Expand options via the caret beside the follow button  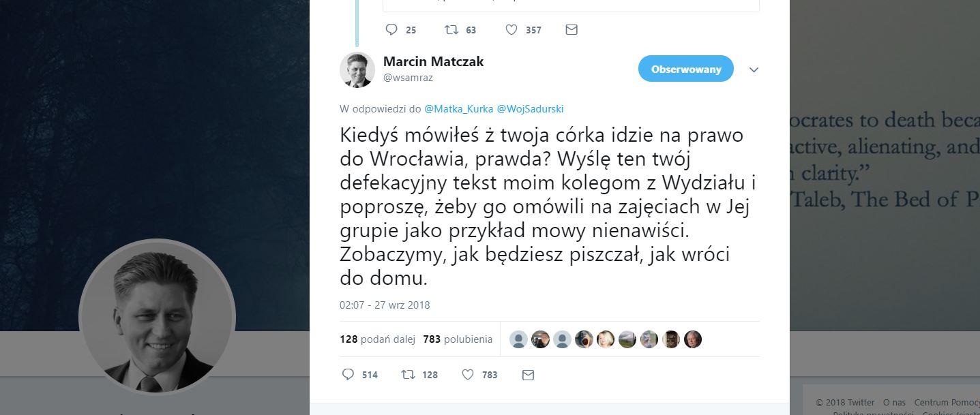(x=754, y=69)
